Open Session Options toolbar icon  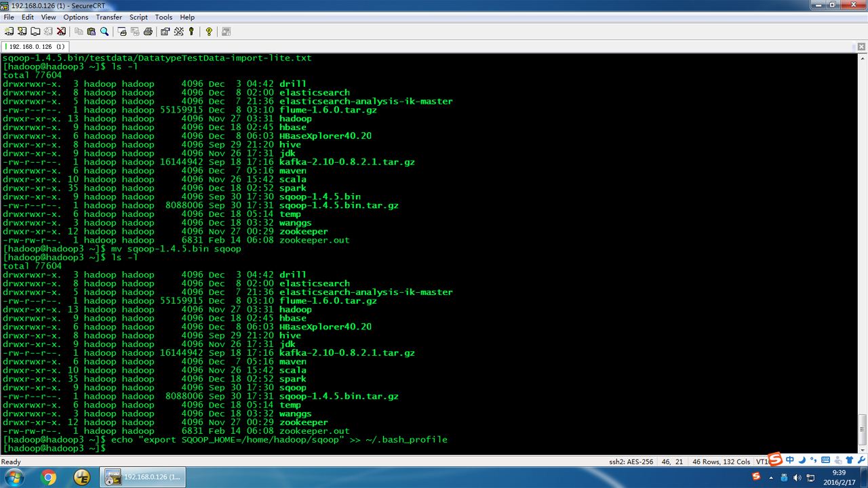pos(165,31)
